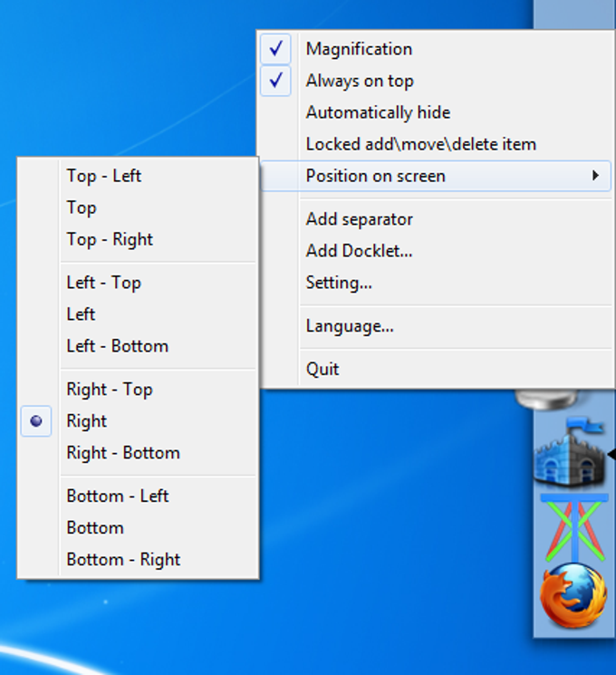Set dock position to Left - Bottom

[138, 346]
